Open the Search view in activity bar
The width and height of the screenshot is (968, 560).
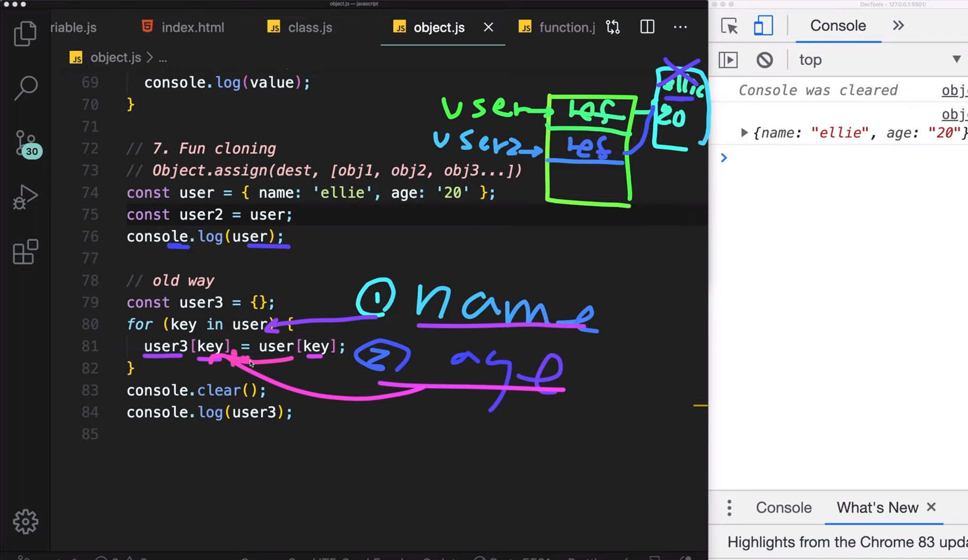25,87
